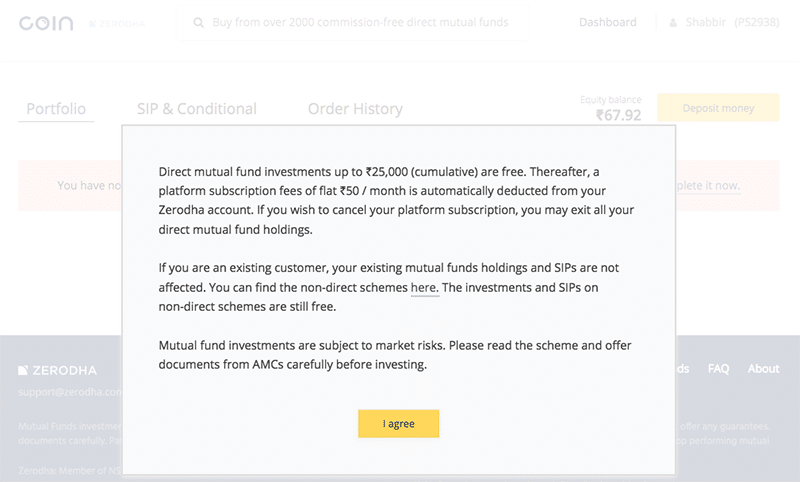Focus the mutual funds search field

point(353,22)
